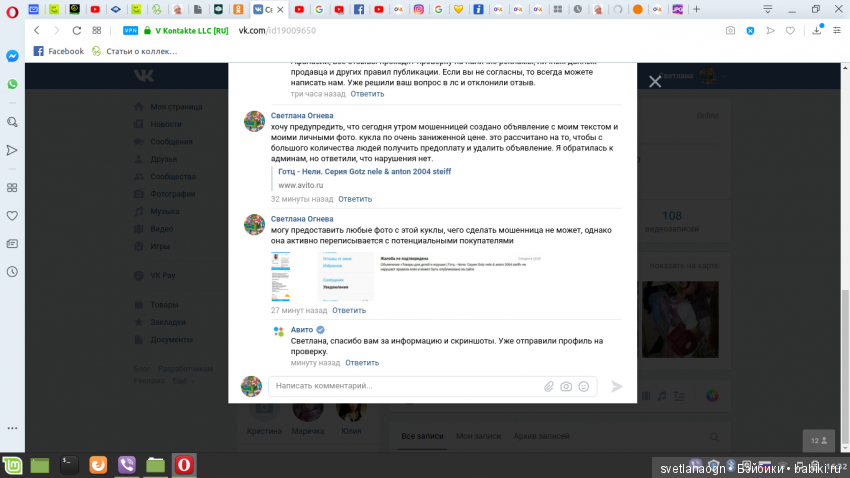
Task: Open the emoji smiley picker
Action: click(584, 386)
